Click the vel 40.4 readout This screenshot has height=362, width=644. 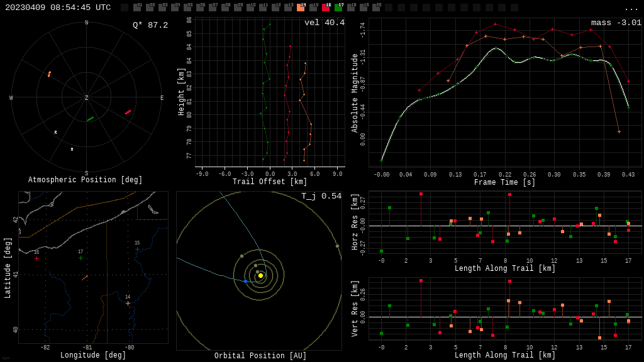(x=324, y=23)
